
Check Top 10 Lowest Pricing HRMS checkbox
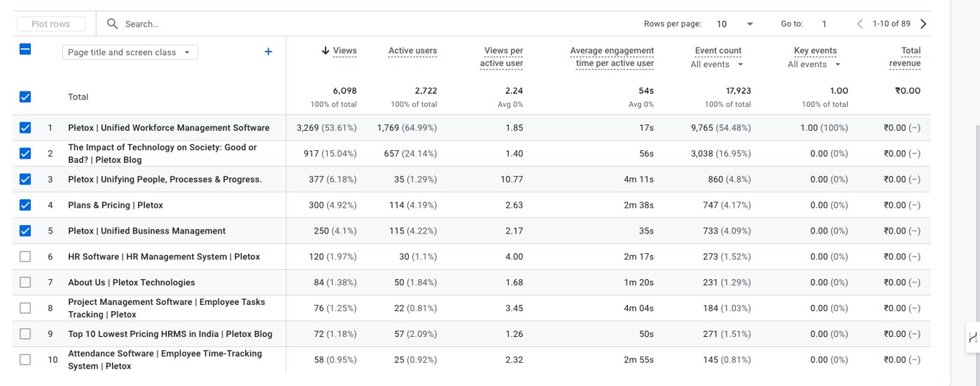[25, 334]
